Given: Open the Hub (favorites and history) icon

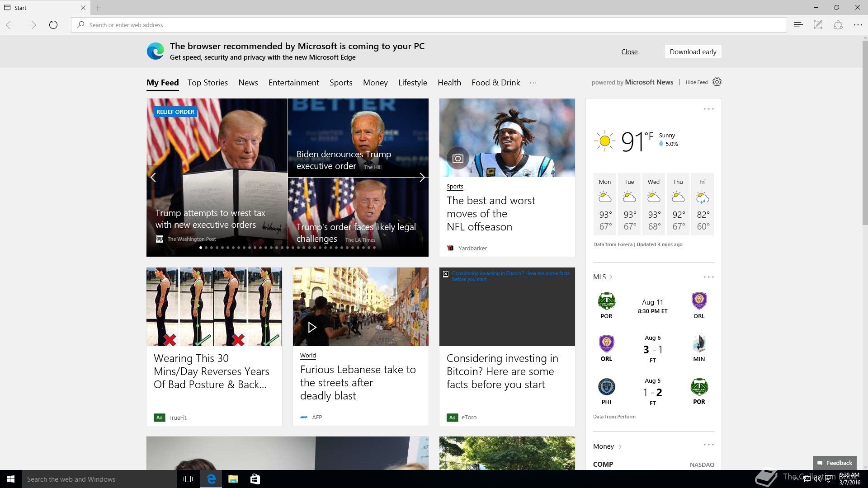Looking at the screenshot, I should pos(798,25).
